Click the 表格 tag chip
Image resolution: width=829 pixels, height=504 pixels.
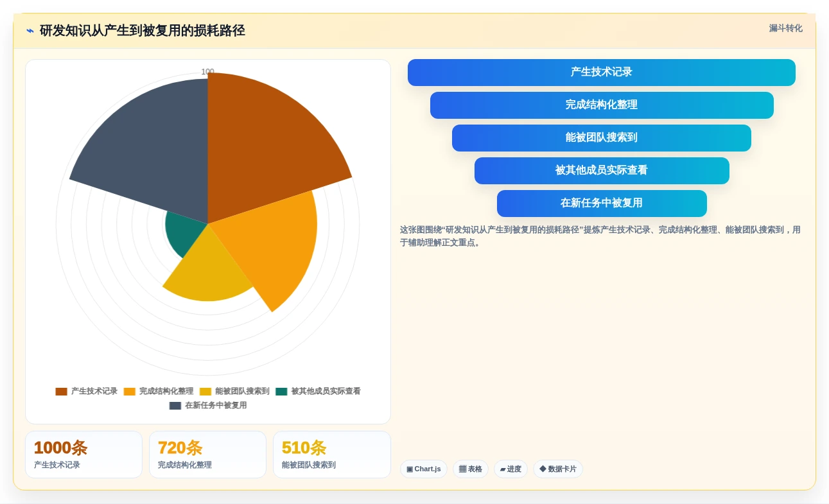(x=471, y=469)
